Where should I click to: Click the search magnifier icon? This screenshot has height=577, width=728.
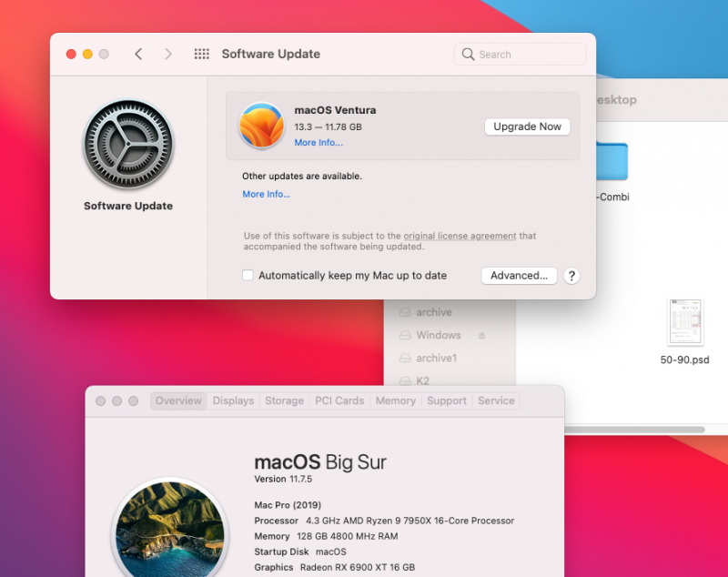click(468, 55)
